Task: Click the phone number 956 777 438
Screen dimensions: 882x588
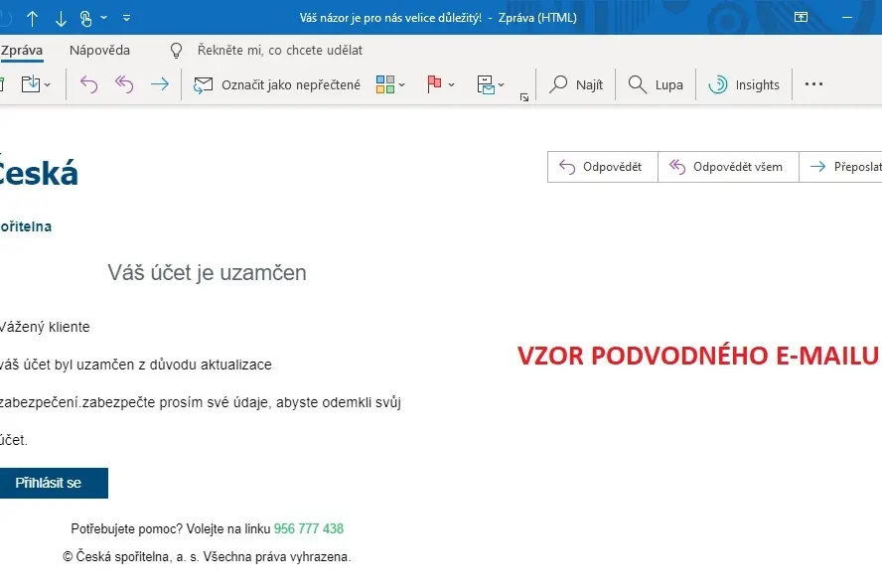Action: pyautogui.click(x=309, y=529)
